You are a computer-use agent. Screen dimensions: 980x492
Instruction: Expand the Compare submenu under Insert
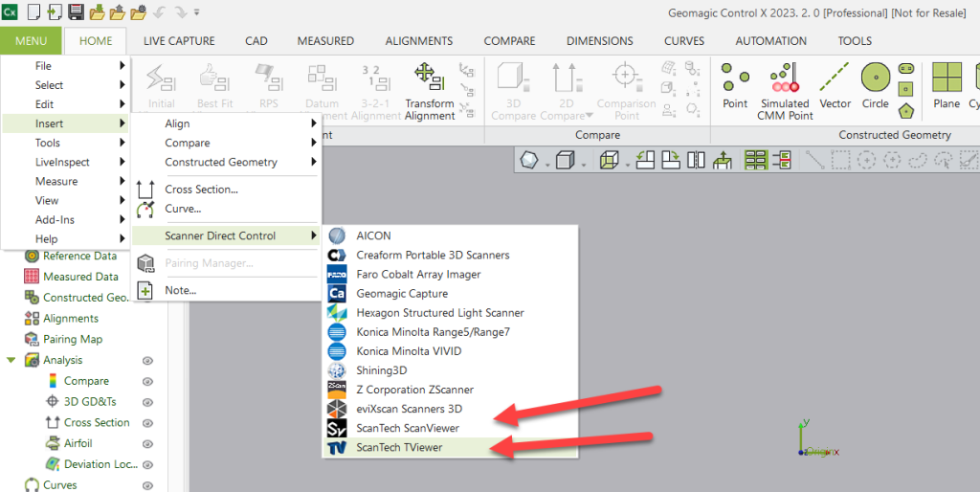226,143
